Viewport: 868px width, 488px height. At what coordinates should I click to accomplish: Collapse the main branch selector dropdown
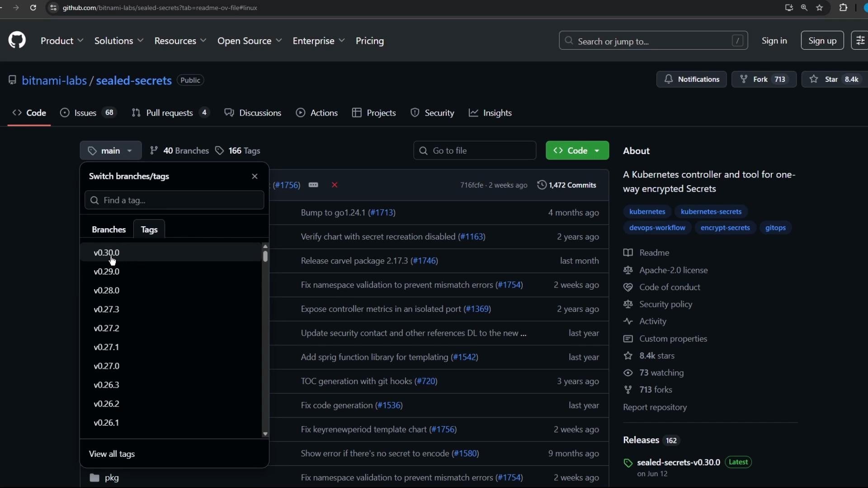(111, 151)
